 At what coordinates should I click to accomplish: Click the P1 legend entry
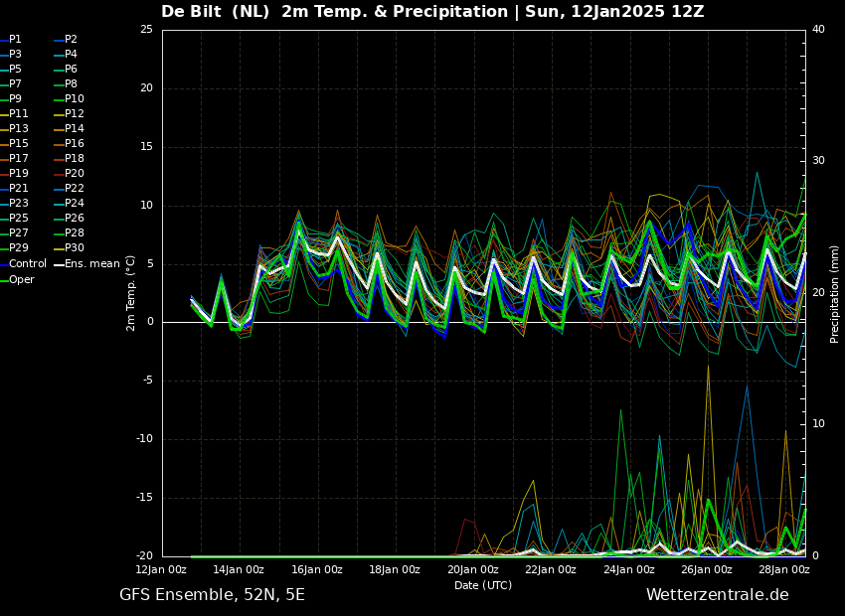pyautogui.click(x=11, y=40)
